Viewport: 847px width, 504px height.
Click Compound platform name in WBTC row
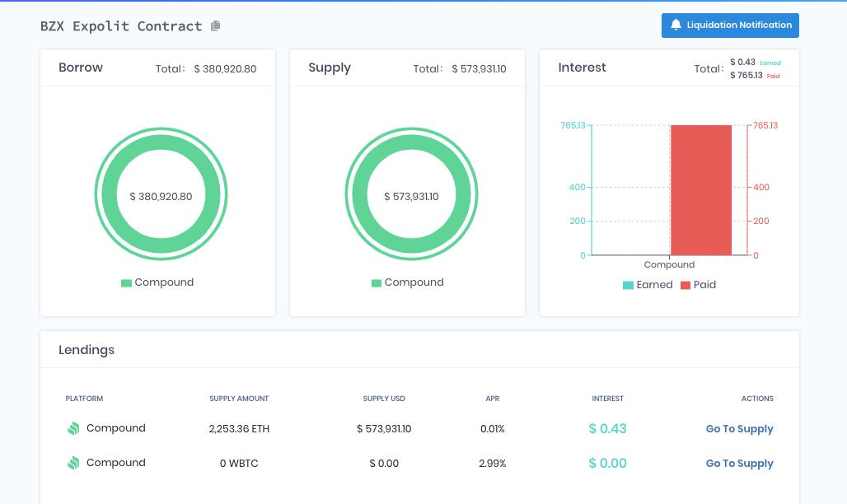click(116, 463)
